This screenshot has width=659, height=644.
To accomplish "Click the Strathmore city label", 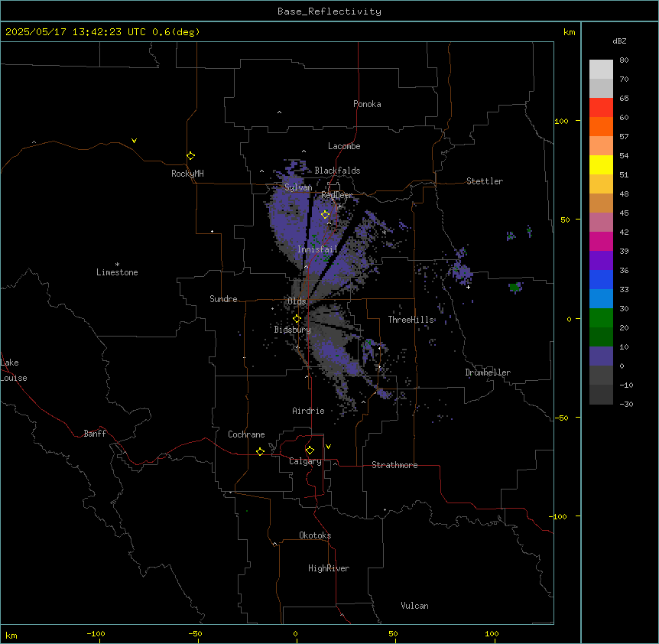I will tap(394, 465).
